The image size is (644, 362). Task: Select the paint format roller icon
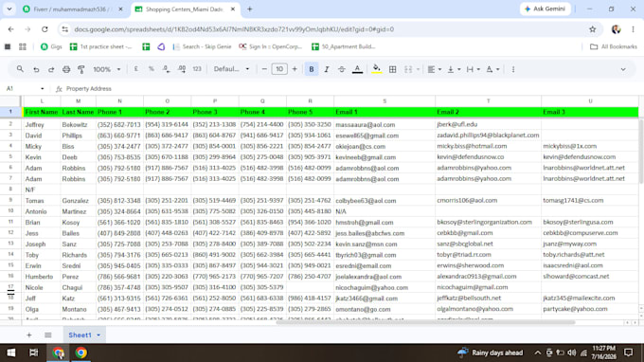point(81,69)
